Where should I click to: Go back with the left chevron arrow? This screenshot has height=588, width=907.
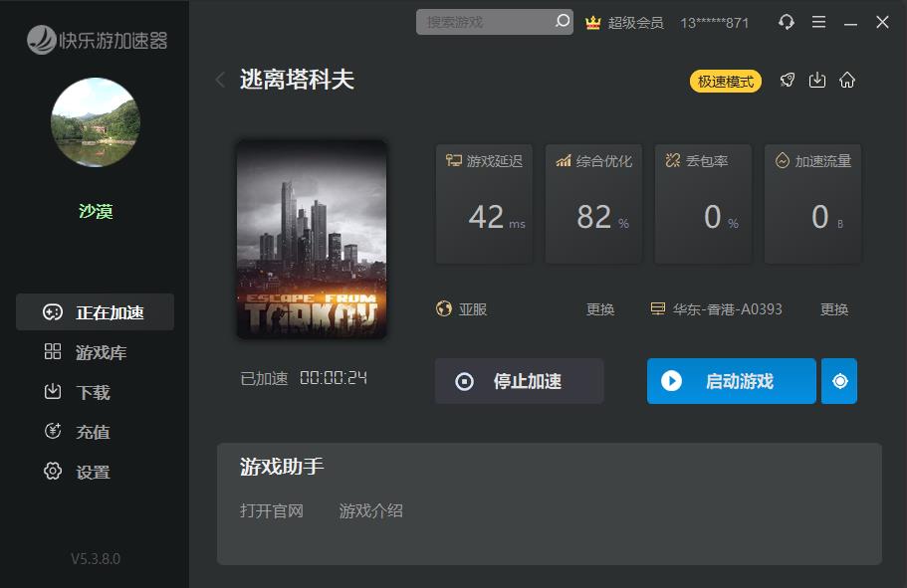tap(220, 80)
